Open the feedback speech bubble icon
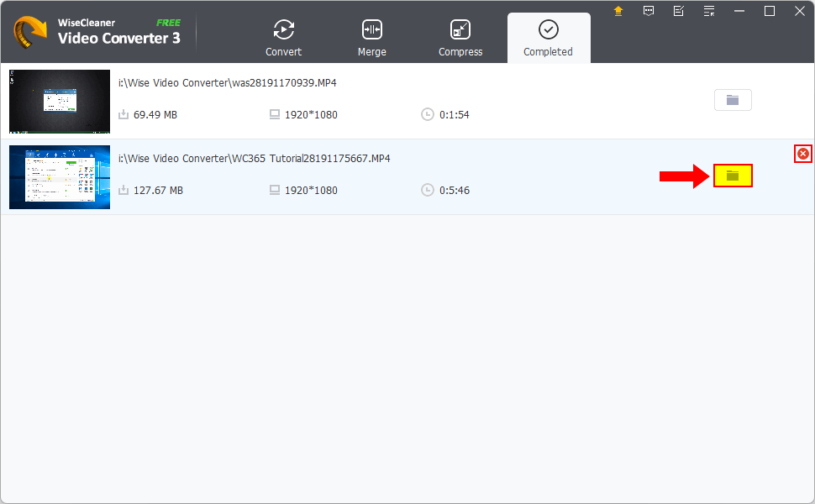This screenshot has height=504, width=815. pyautogui.click(x=649, y=11)
